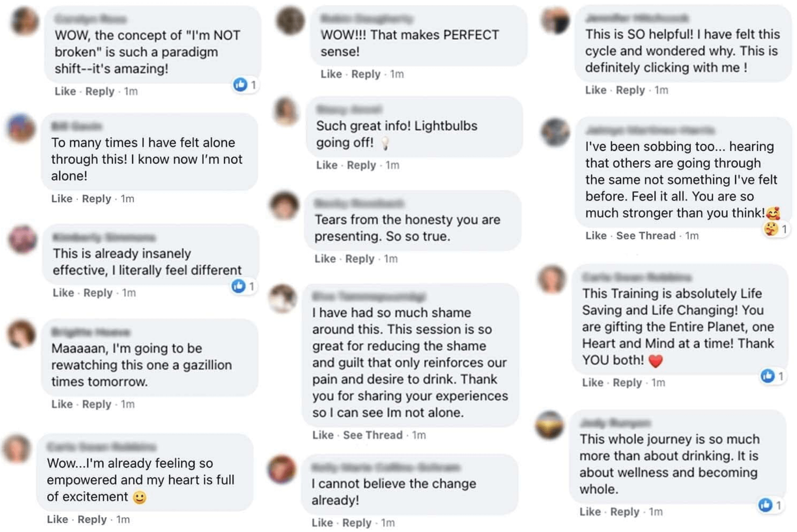Reply to the "rewatching this one" comment
The image size is (797, 532).
pyautogui.click(x=96, y=404)
